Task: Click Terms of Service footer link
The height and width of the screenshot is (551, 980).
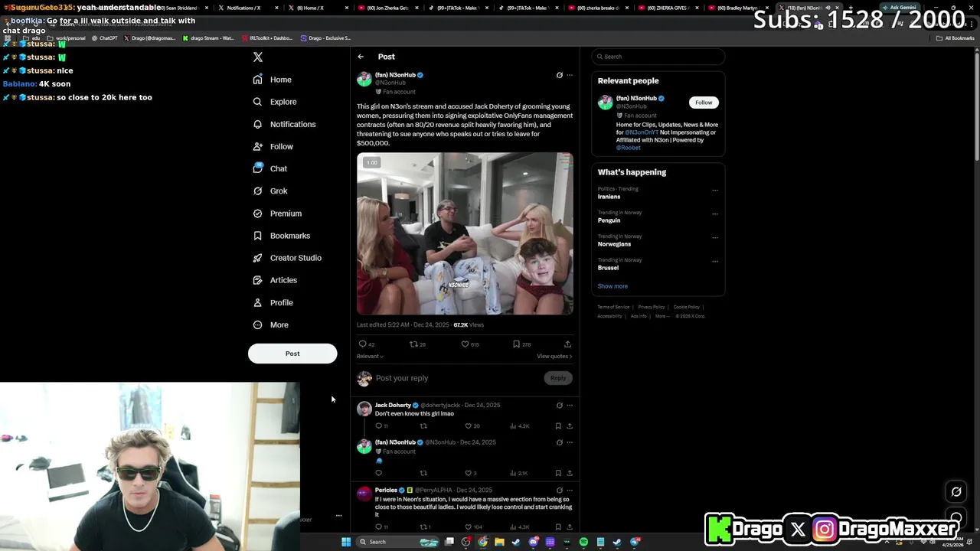Action: (613, 307)
